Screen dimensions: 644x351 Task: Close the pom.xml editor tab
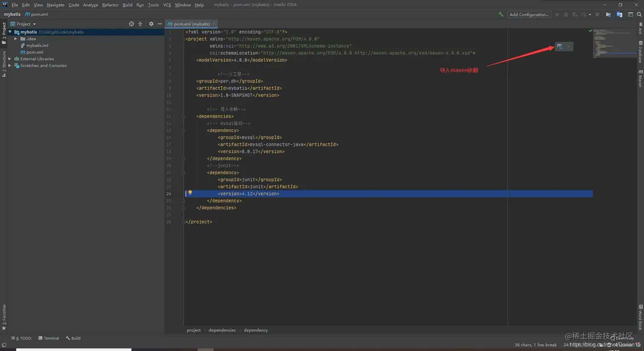[x=214, y=24]
